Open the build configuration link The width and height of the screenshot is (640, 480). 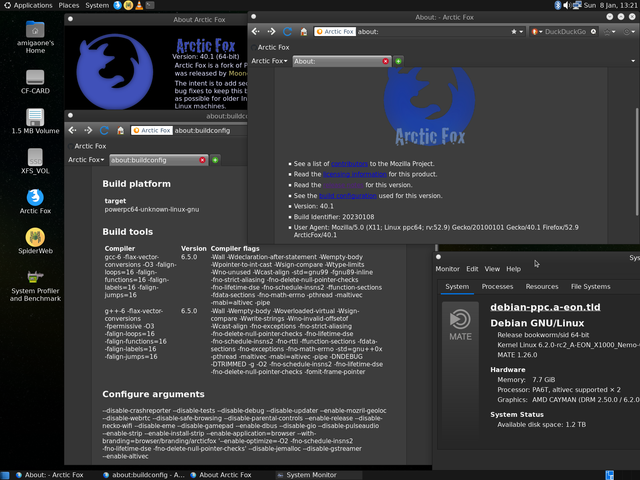[348, 196]
